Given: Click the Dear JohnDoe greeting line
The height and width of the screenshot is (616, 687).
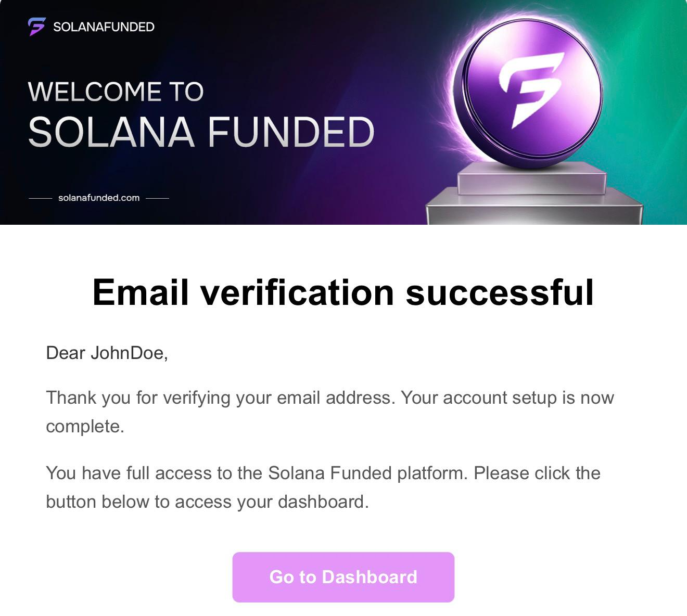Looking at the screenshot, I should coord(107,353).
